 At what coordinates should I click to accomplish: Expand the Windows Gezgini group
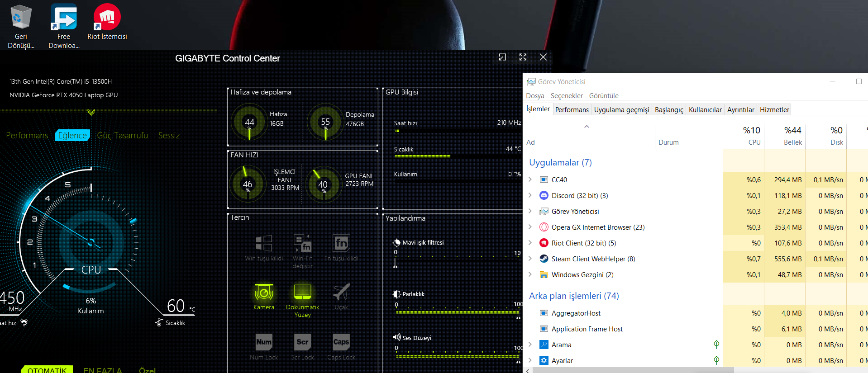530,274
